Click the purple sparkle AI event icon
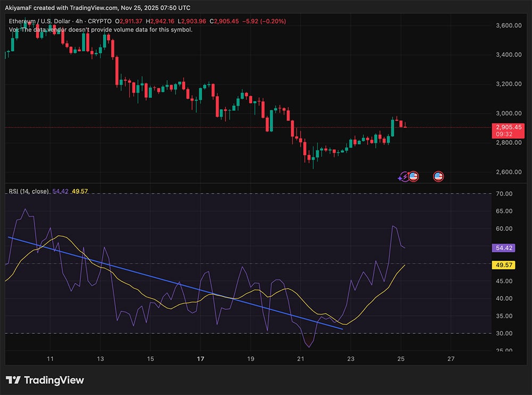This screenshot has height=395, width=532. [x=400, y=178]
